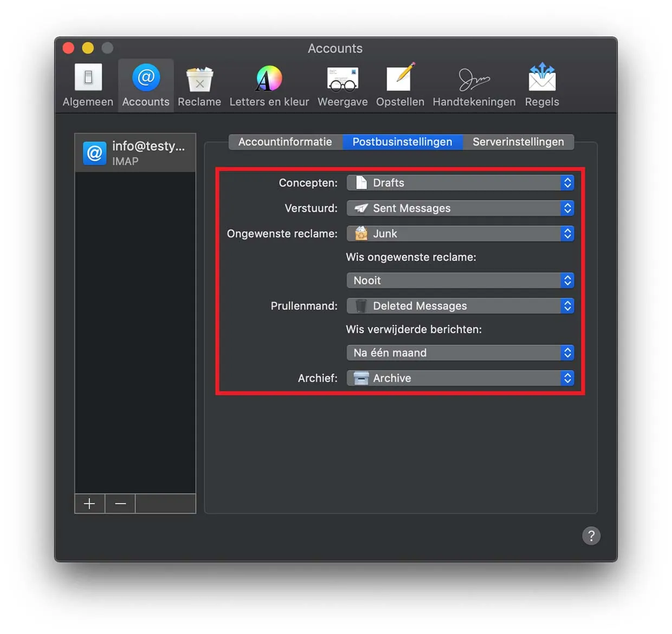Viewport: 672px width, 634px height.
Task: Select the Postbusinstellingen tab
Action: coord(402,142)
